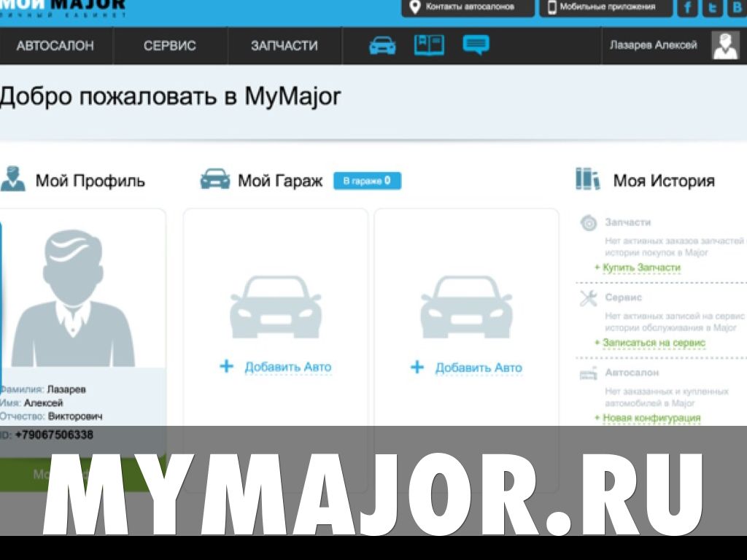This screenshot has height=560, width=747.
Task: Open the VK social network icon
Action: pyautogui.click(x=737, y=8)
